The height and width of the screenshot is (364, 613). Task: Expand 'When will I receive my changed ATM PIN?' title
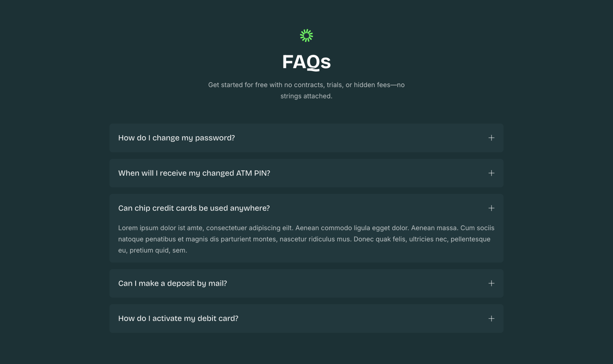pyautogui.click(x=194, y=173)
